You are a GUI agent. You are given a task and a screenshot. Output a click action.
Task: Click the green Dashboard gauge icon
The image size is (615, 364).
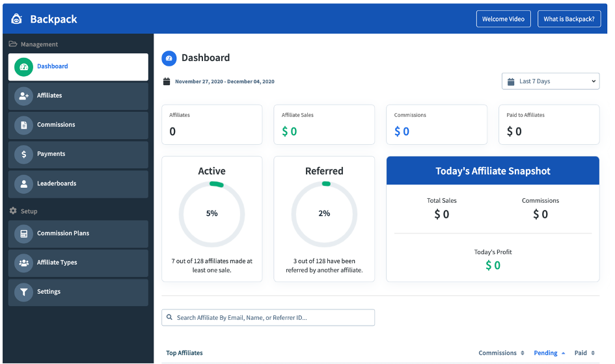(x=23, y=67)
